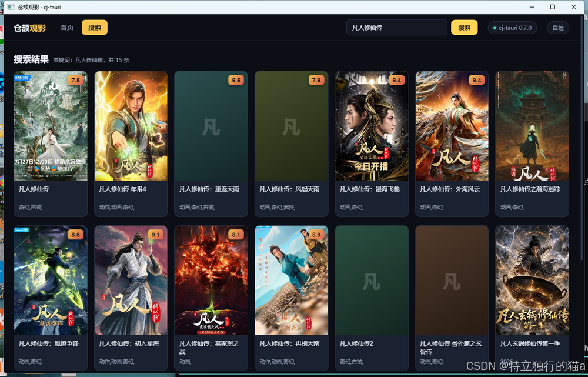Open the 再别天南 poster
Image resolution: width=588 pixels, height=377 pixels.
coord(292,281)
